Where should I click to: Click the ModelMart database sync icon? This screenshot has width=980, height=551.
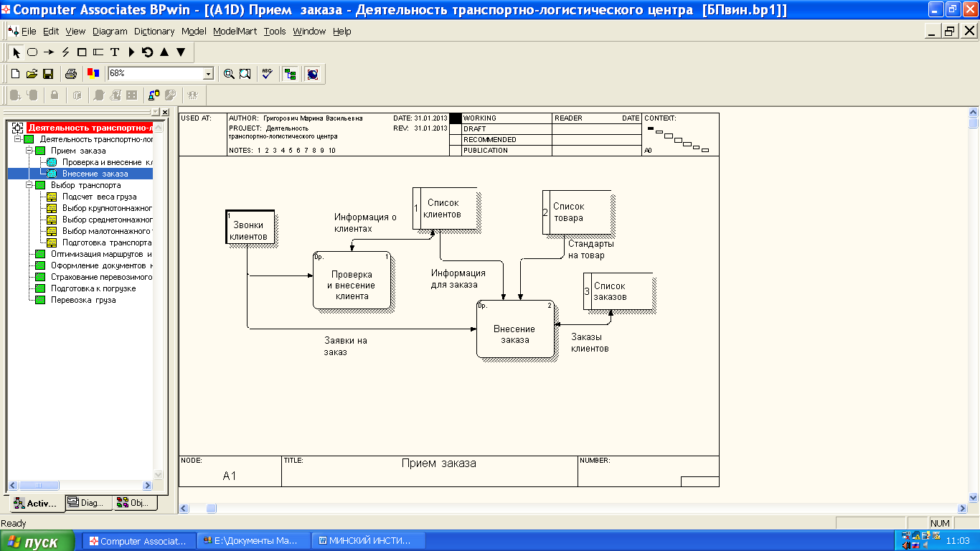[154, 95]
